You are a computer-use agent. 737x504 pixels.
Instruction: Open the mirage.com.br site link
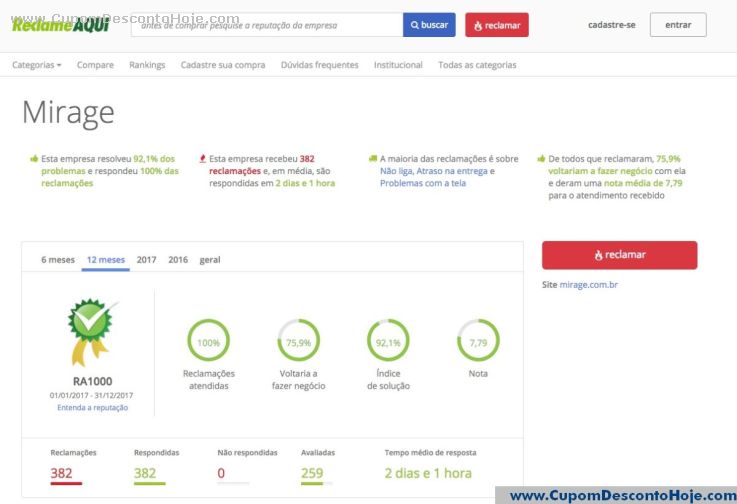tap(588, 284)
